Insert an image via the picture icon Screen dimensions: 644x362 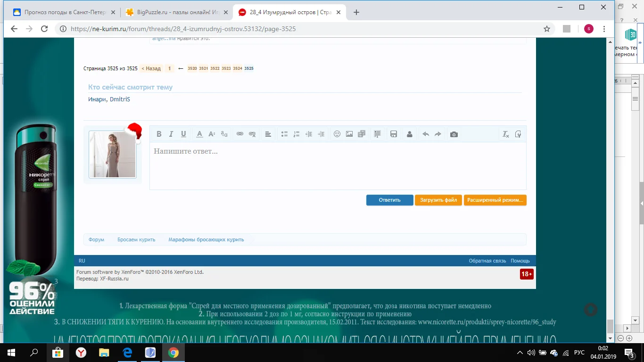349,134
